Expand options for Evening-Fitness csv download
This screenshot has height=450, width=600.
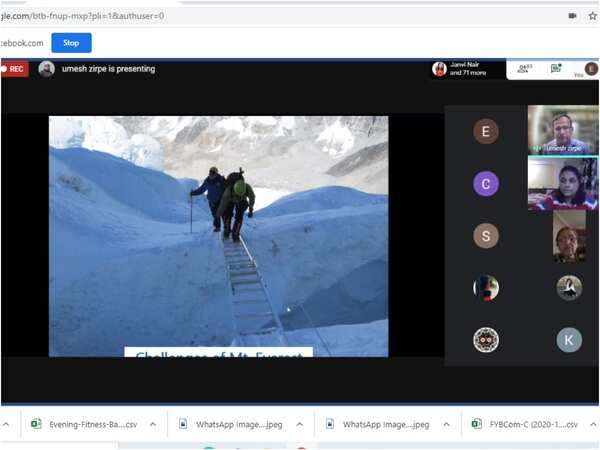(153, 424)
